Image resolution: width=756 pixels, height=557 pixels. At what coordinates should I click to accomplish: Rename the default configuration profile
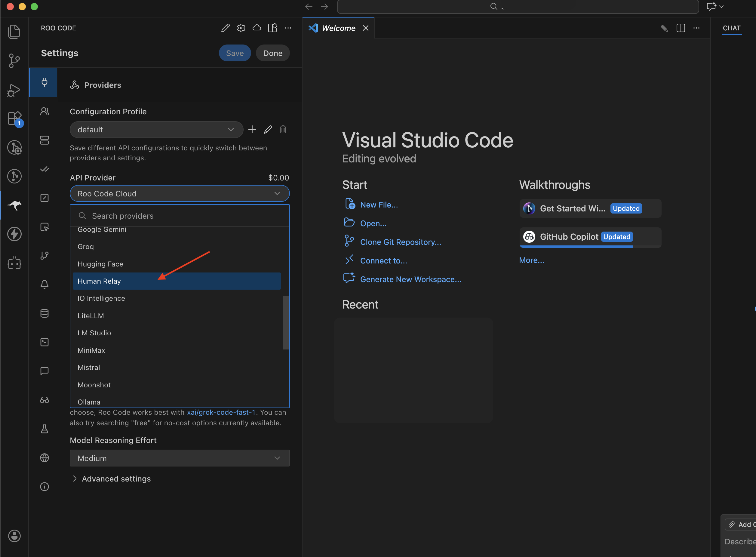268,129
